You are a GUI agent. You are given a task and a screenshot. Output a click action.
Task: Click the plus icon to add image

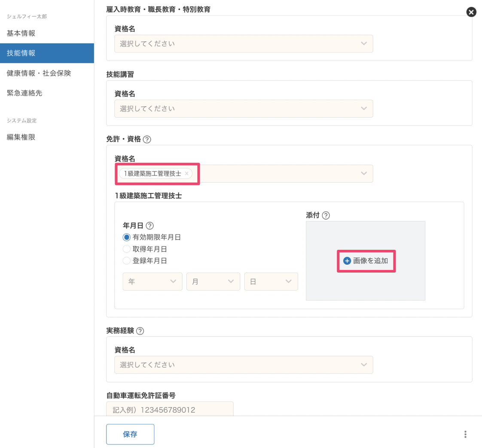[x=347, y=261]
